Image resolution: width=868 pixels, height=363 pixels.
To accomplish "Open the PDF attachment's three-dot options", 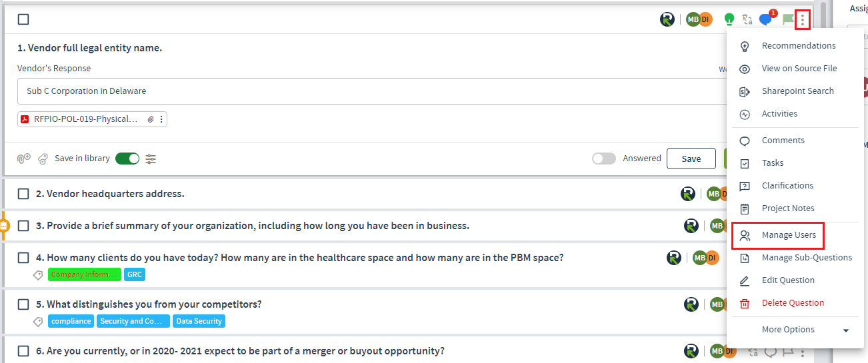I will tap(161, 119).
